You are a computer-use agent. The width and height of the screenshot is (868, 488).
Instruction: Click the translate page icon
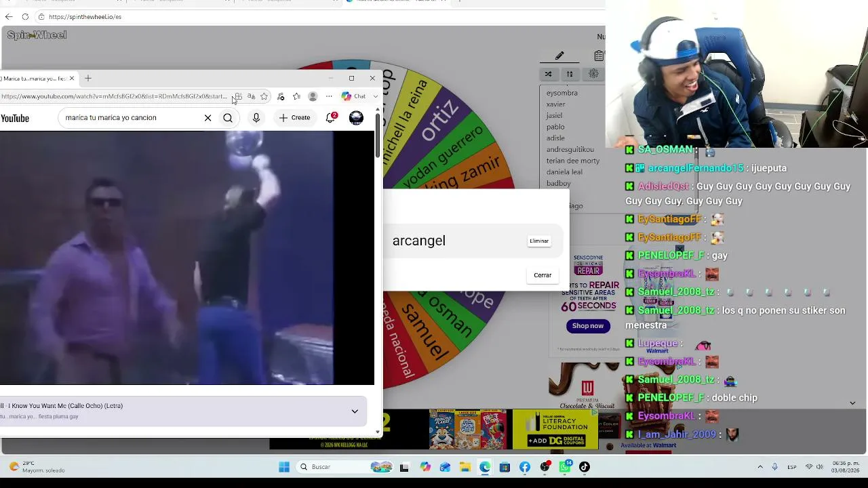click(252, 96)
